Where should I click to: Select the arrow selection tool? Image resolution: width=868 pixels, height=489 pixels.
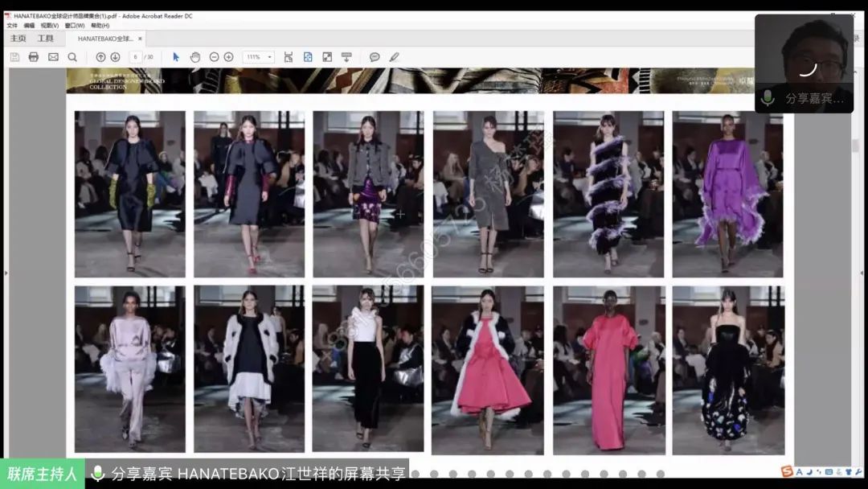(176, 57)
